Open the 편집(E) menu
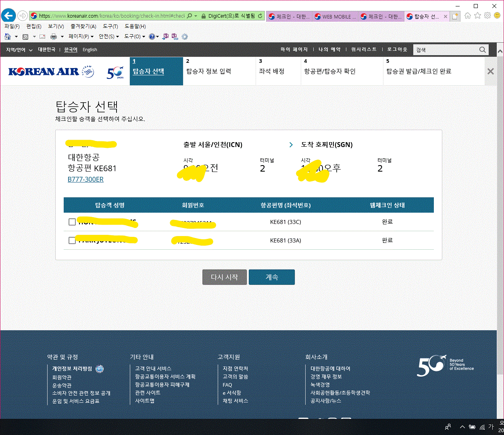Viewport: 504px width, 435px height. [34, 26]
